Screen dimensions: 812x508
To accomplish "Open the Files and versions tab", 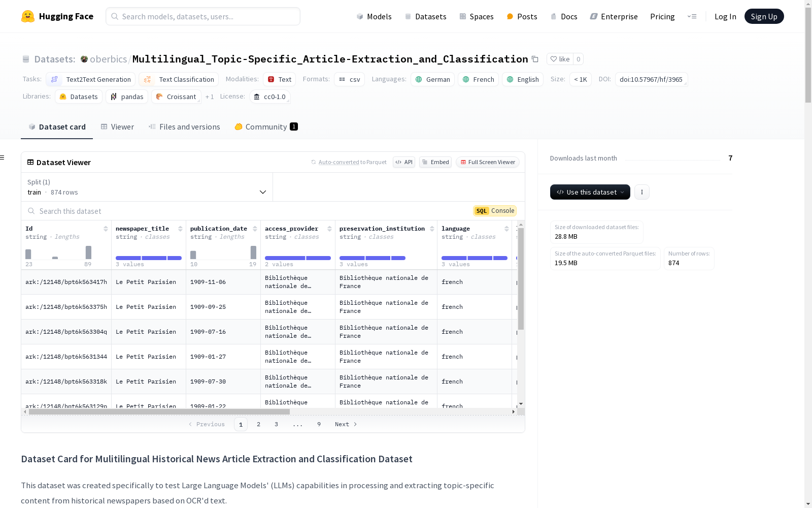I will pos(184,127).
